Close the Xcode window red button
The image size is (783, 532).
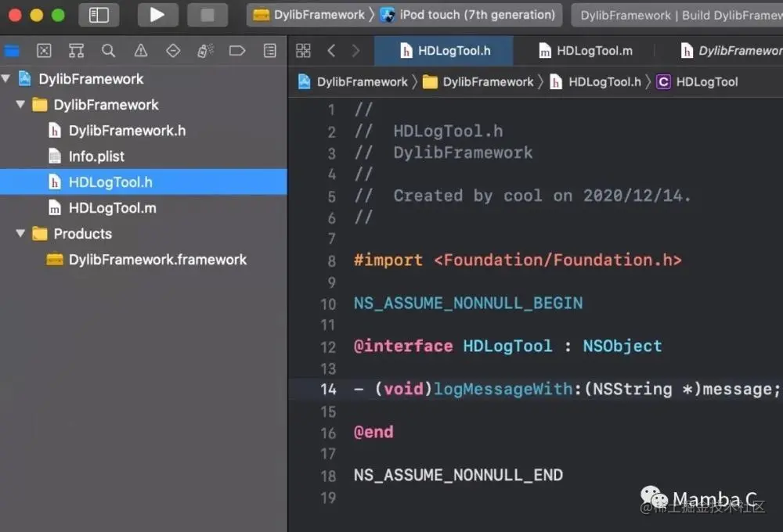click(x=15, y=15)
